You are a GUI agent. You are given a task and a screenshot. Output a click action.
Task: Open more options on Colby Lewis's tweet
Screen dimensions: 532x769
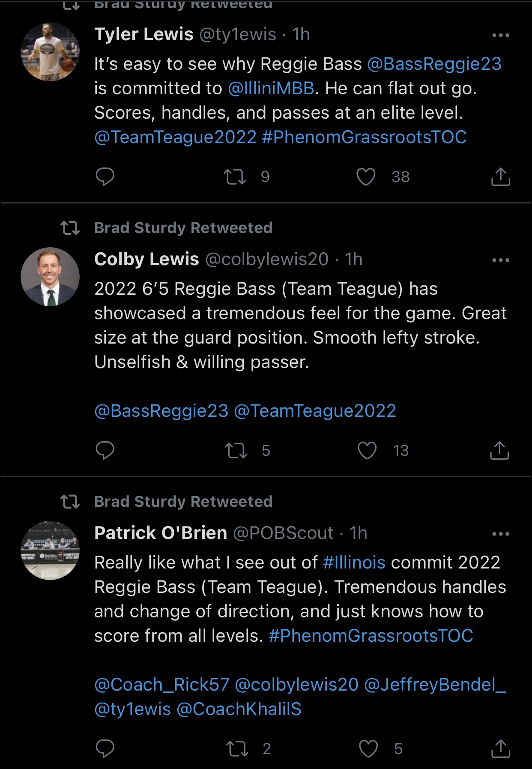point(500,260)
